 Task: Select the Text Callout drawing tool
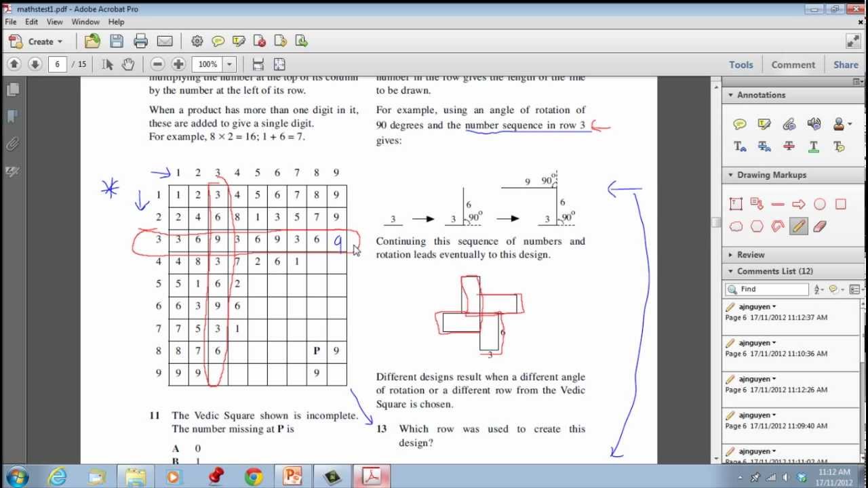click(x=757, y=204)
